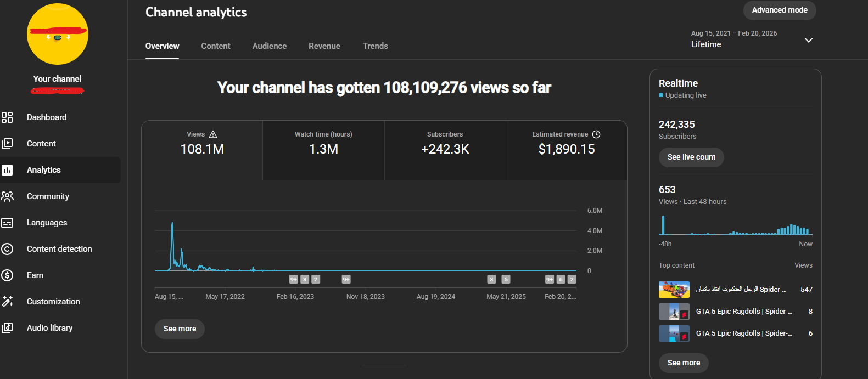Select the Subscribers metric card
The width and height of the screenshot is (868, 379).
(x=445, y=150)
